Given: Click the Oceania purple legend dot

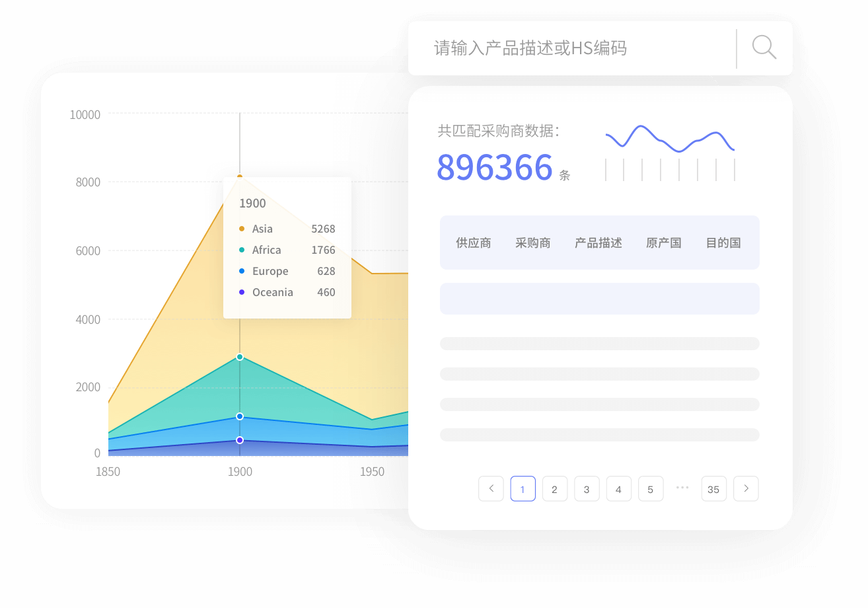Looking at the screenshot, I should click(x=242, y=292).
